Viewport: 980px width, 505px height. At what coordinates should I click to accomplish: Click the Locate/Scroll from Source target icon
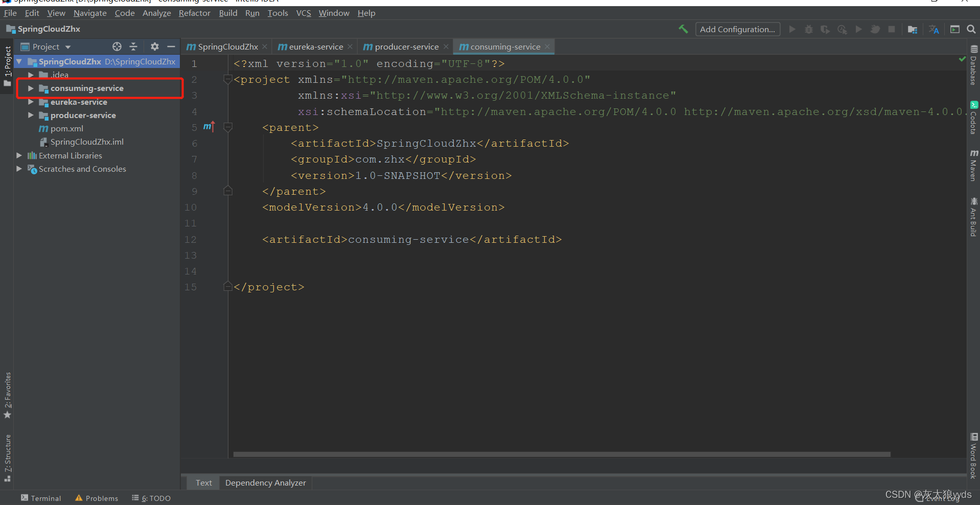click(117, 47)
